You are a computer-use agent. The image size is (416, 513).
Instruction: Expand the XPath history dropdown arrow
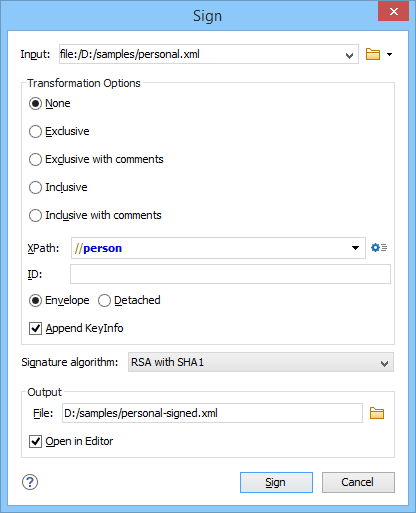(355, 248)
